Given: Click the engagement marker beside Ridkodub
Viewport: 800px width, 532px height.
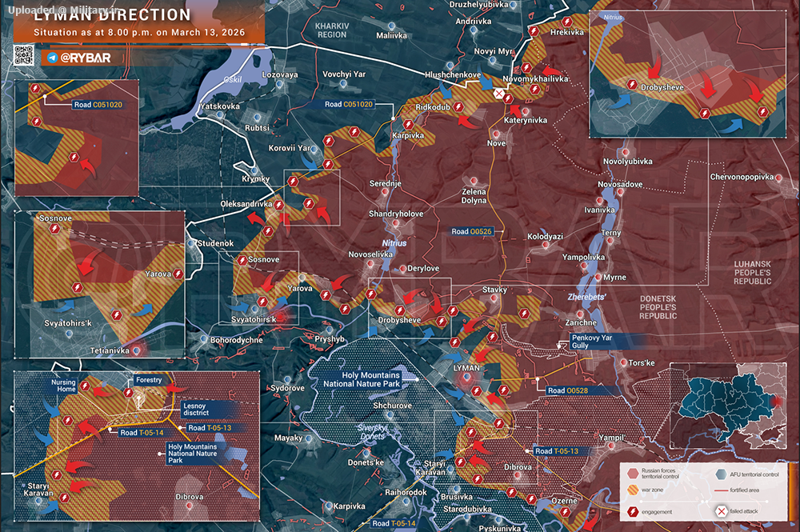Looking at the screenshot, I should tap(458, 106).
